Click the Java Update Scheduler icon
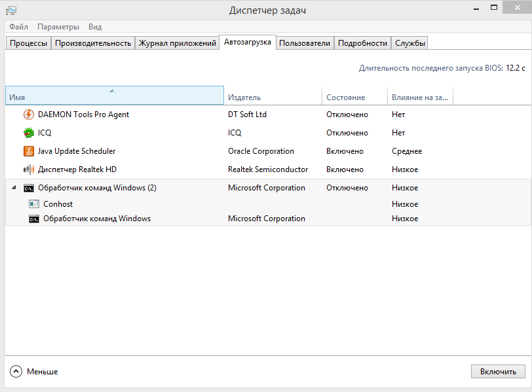This screenshot has width=532, height=392. (x=29, y=151)
